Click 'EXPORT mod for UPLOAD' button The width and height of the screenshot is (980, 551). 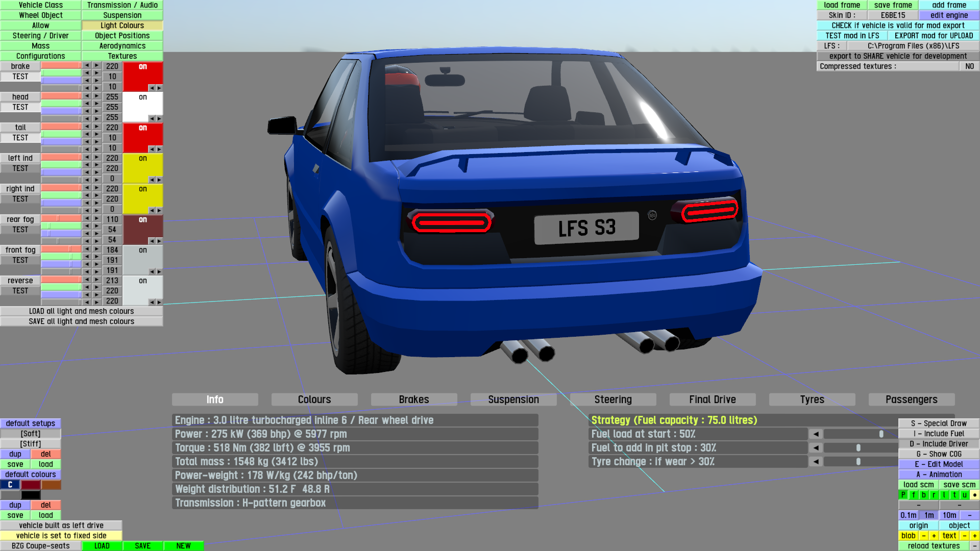(x=934, y=36)
